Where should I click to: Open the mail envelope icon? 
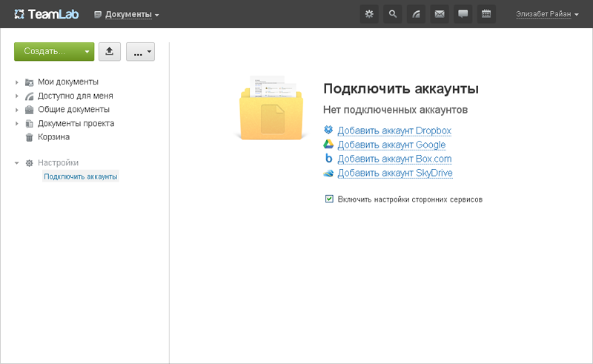tap(440, 14)
